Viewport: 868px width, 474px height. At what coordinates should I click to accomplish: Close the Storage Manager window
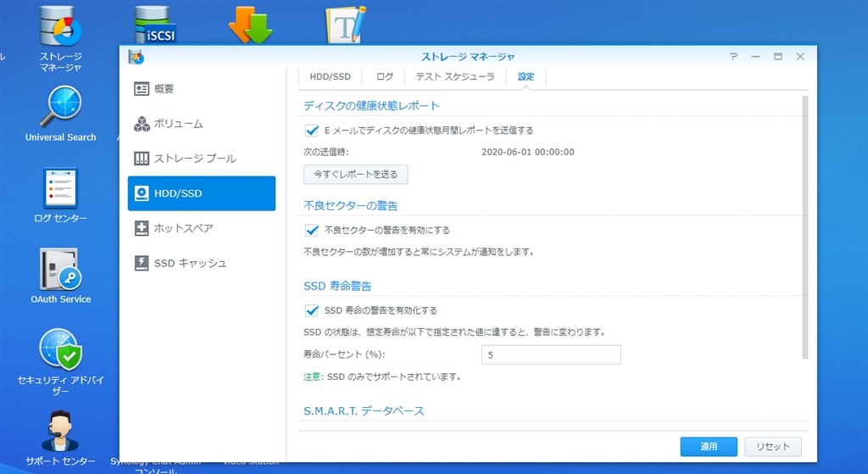pyautogui.click(x=800, y=57)
